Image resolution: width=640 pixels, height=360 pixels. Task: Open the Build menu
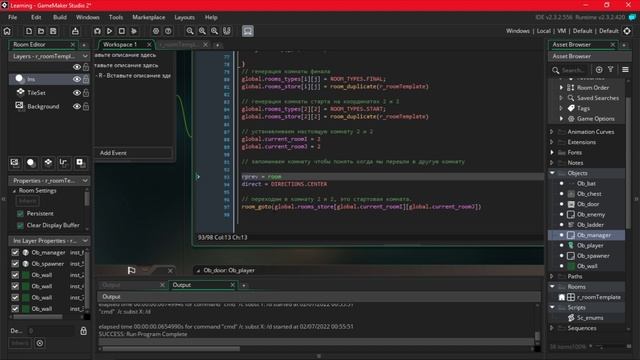[60, 17]
